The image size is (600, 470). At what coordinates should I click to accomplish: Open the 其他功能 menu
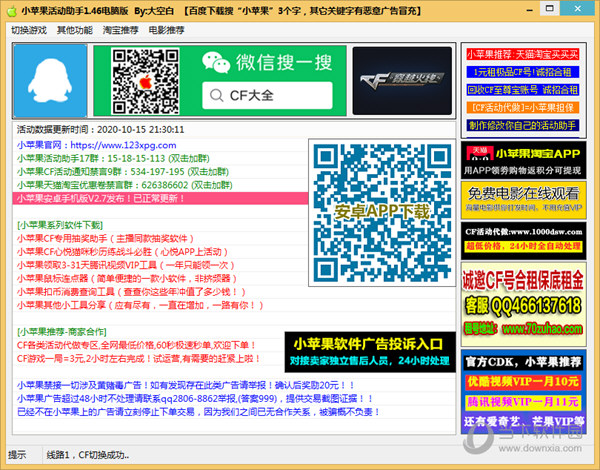click(75, 30)
